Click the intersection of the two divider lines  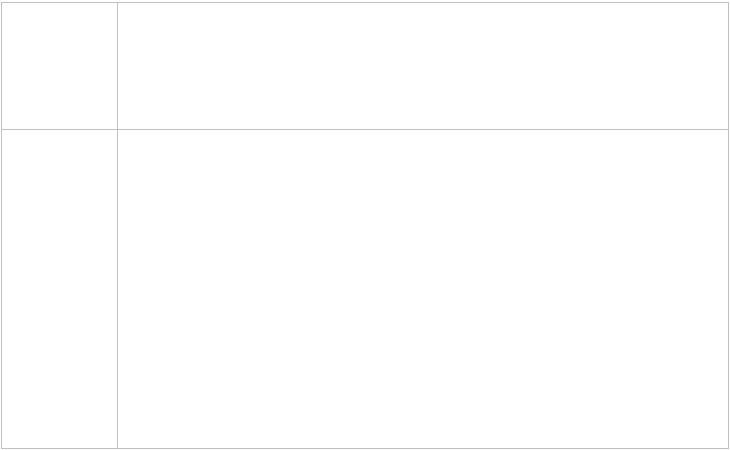coord(117,129)
